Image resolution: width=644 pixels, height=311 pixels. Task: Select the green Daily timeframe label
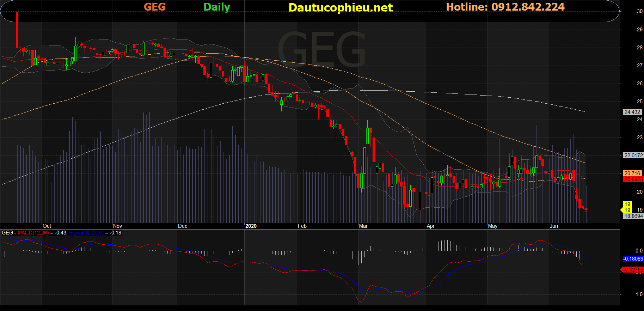tap(216, 7)
